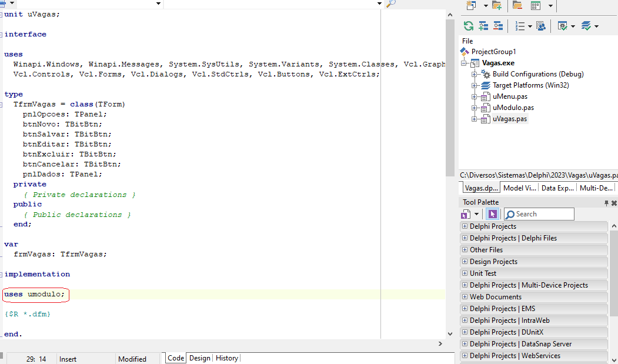Close the Tool Palette panel
The height and width of the screenshot is (364, 618).
[614, 203]
